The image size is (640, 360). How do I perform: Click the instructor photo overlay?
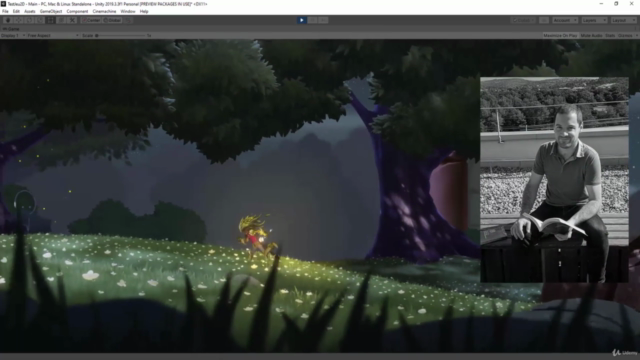point(554,180)
